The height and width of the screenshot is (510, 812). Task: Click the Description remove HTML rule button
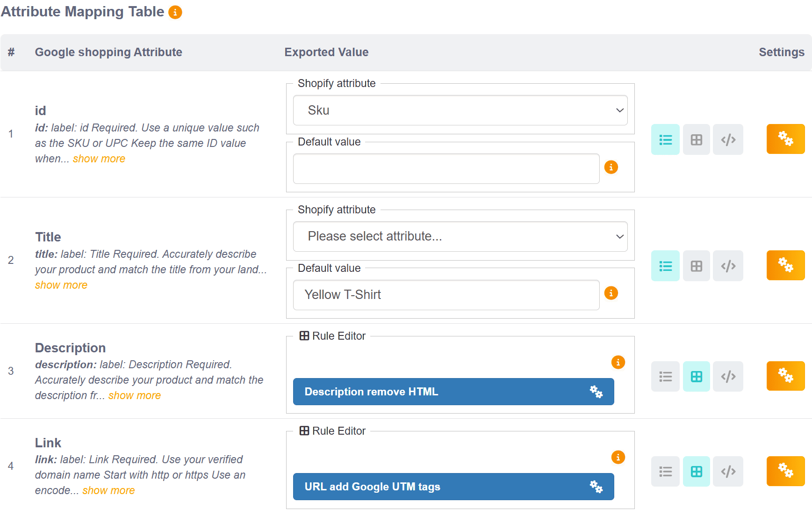tap(439, 392)
